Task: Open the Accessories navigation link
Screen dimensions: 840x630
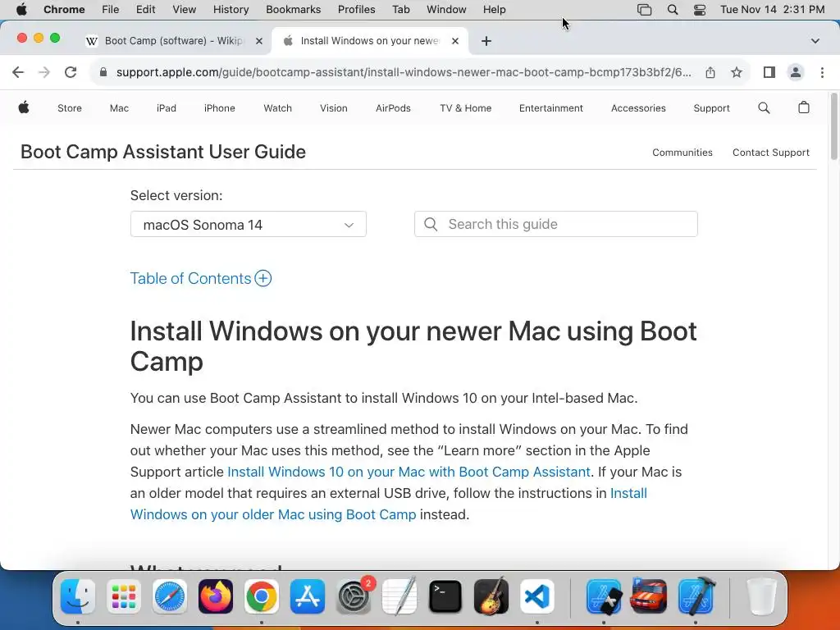Action: pyautogui.click(x=638, y=108)
